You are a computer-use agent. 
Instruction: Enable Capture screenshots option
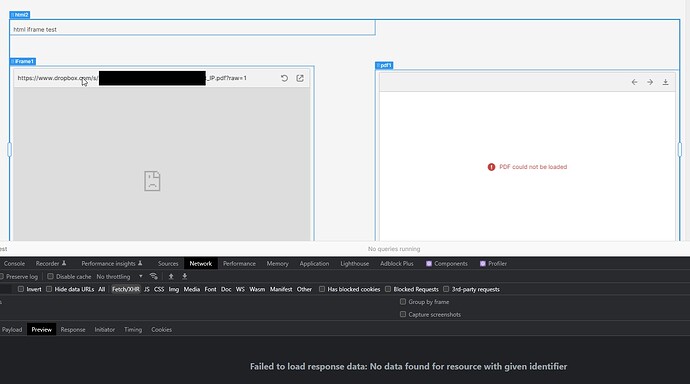403,314
